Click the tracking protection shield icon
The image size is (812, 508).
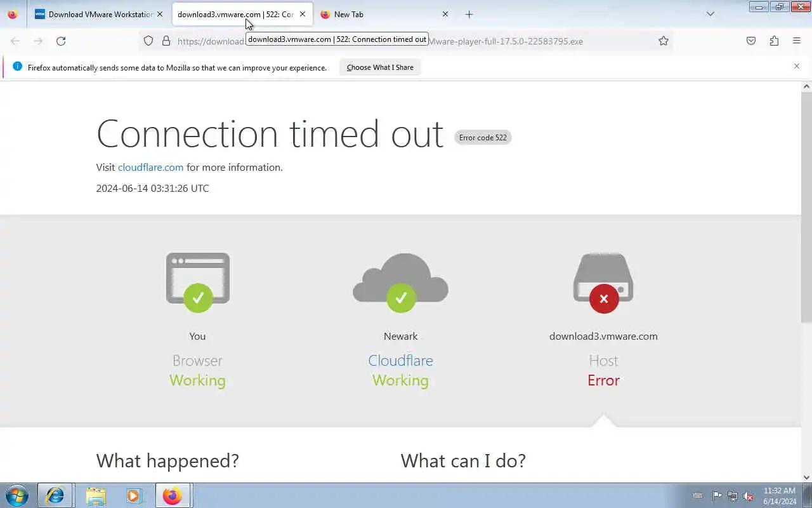148,41
